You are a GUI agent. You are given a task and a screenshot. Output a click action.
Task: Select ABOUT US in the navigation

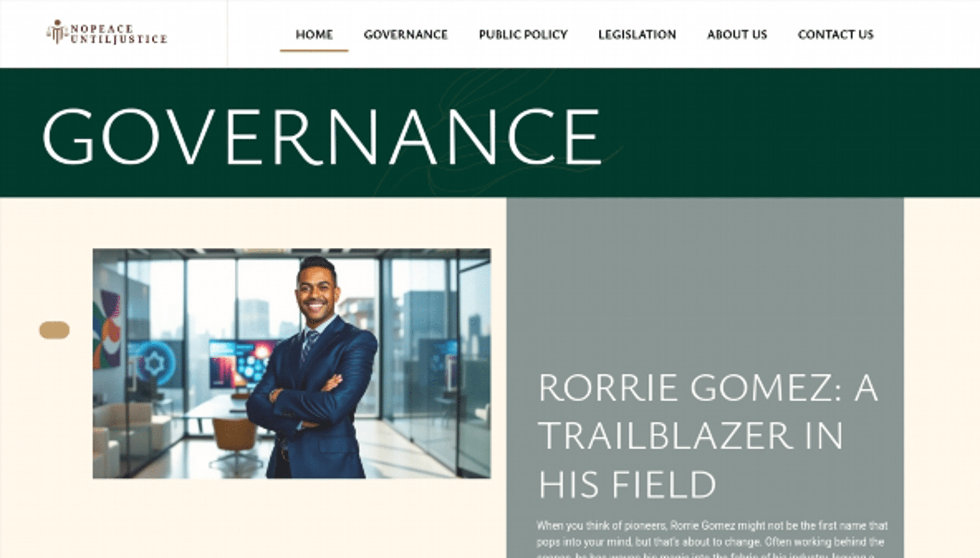point(737,34)
